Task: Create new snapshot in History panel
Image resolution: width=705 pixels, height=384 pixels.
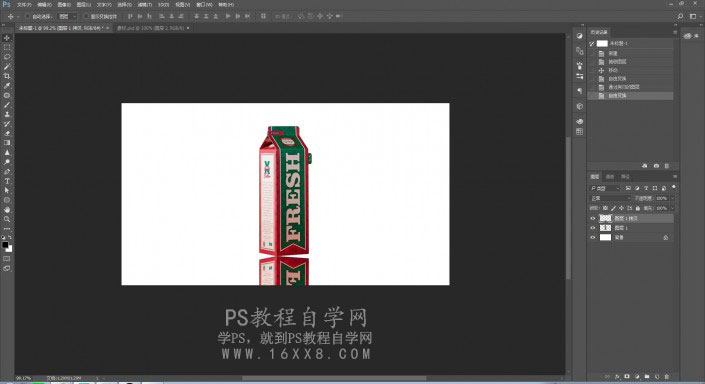Action: (x=656, y=166)
